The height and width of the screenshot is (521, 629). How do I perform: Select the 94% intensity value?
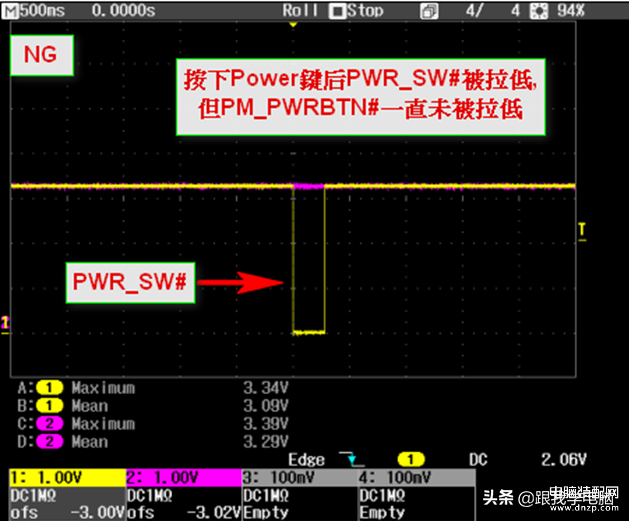click(x=570, y=10)
